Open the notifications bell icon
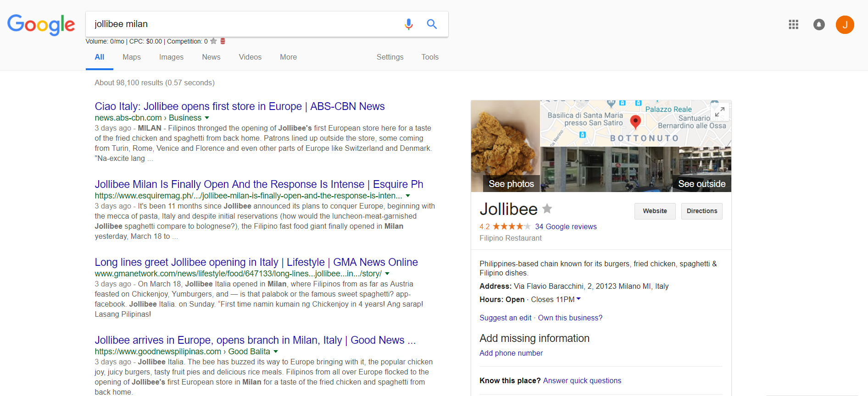The image size is (868, 396). (819, 25)
